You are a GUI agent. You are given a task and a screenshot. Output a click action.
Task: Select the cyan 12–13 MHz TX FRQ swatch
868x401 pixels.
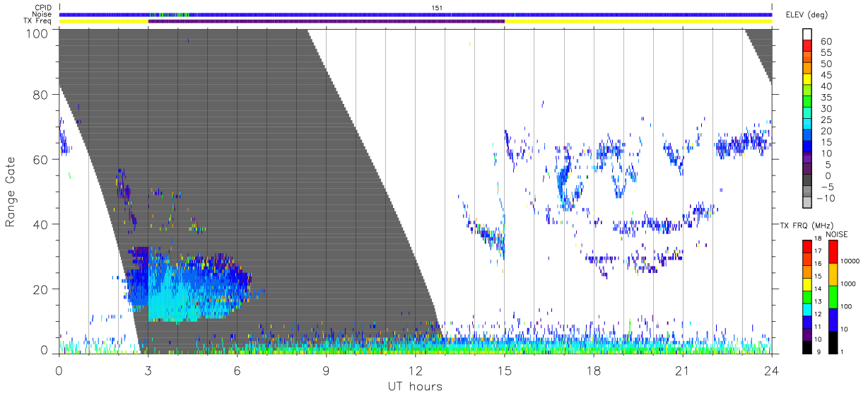(x=807, y=309)
